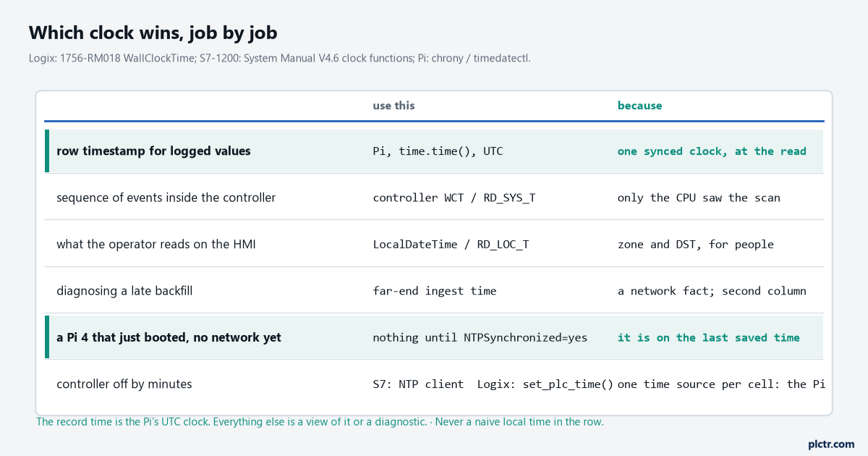Select "one synced clock, at the read"

coord(712,151)
